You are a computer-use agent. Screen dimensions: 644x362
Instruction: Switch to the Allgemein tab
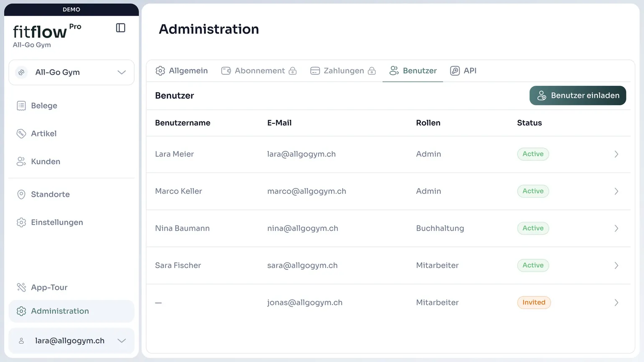point(182,71)
